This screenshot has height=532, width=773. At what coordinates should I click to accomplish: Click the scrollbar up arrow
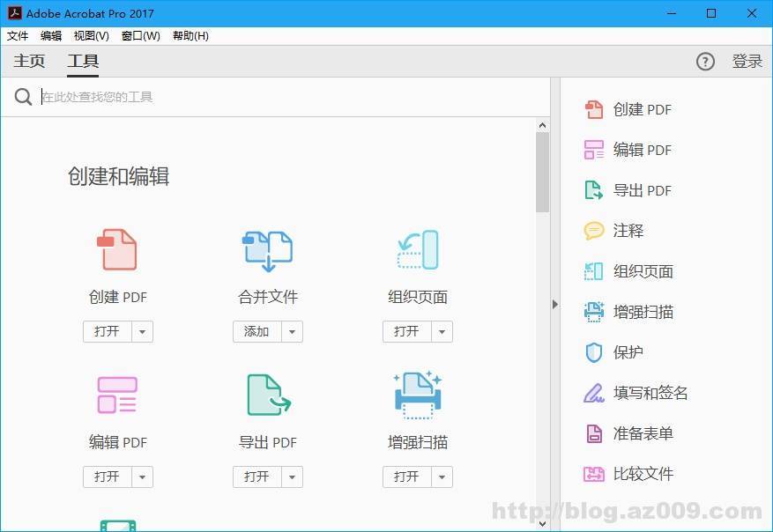pyautogui.click(x=542, y=125)
